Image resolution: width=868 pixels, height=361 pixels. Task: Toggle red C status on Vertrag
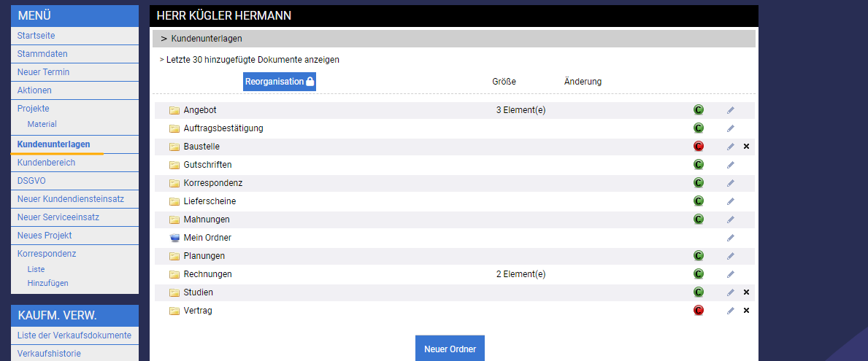tap(699, 311)
